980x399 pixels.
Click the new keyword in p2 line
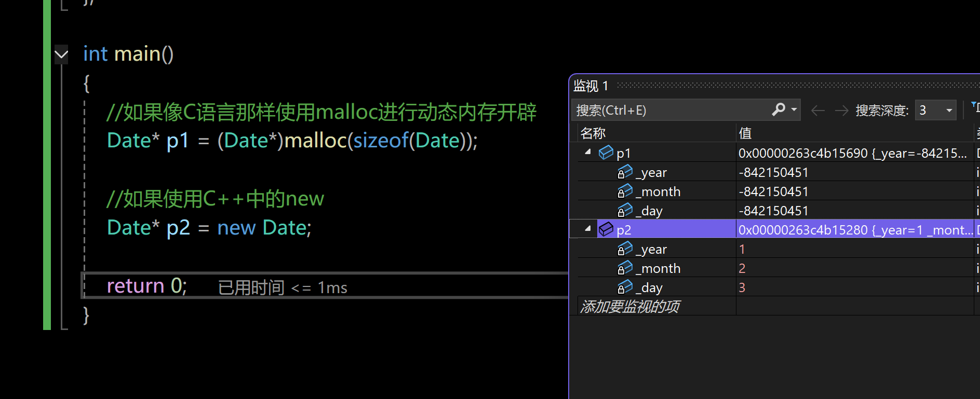click(x=236, y=228)
